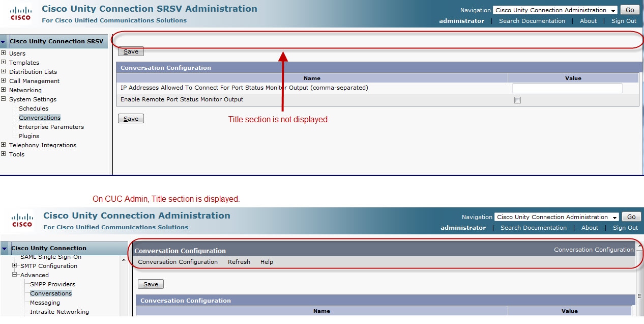Click Go button beside SRSV navigation
Viewport: 644px width, 324px height.
pyautogui.click(x=630, y=10)
